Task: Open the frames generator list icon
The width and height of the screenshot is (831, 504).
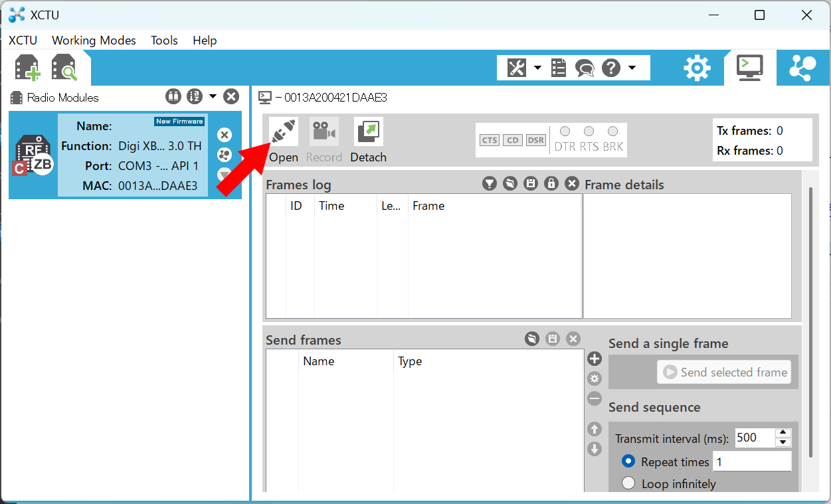Action: point(559,68)
